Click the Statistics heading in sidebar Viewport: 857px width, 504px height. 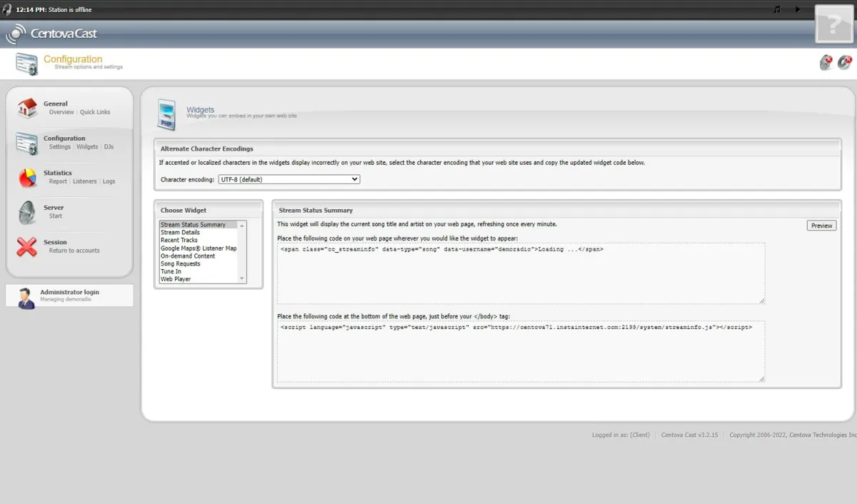point(58,173)
